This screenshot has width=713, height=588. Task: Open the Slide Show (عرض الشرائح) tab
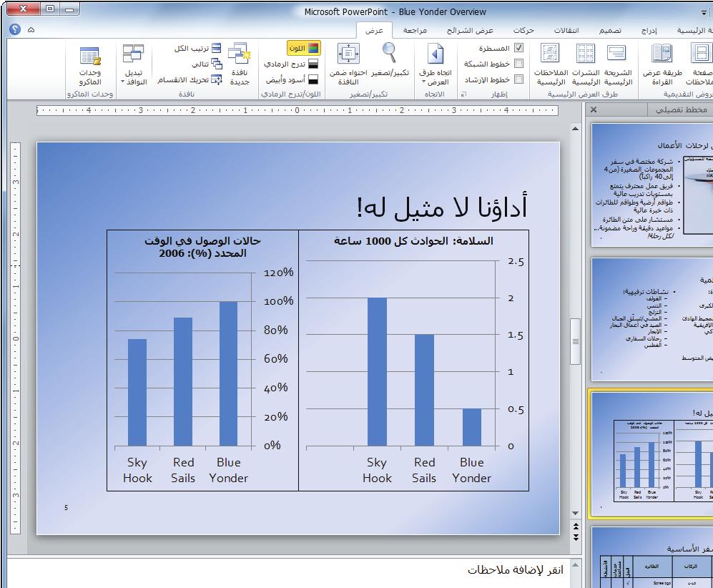pyautogui.click(x=470, y=31)
